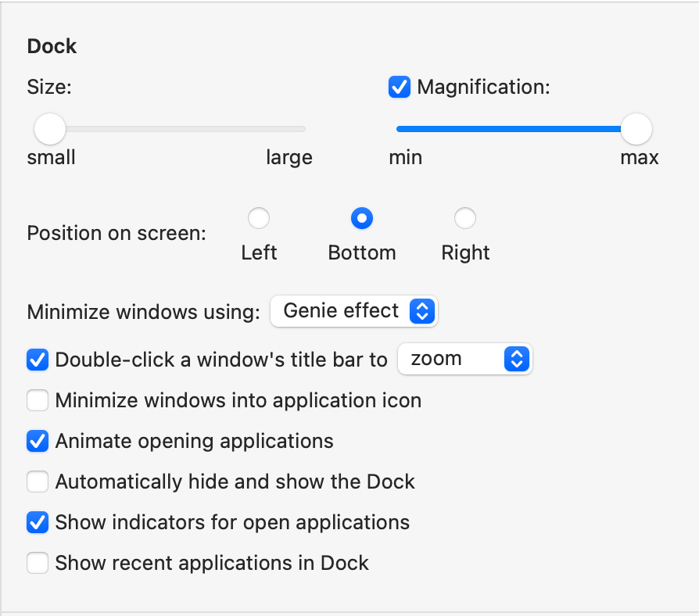The image size is (699, 616).
Task: Toggle Double-click a window's title bar checkbox
Action: (x=38, y=360)
